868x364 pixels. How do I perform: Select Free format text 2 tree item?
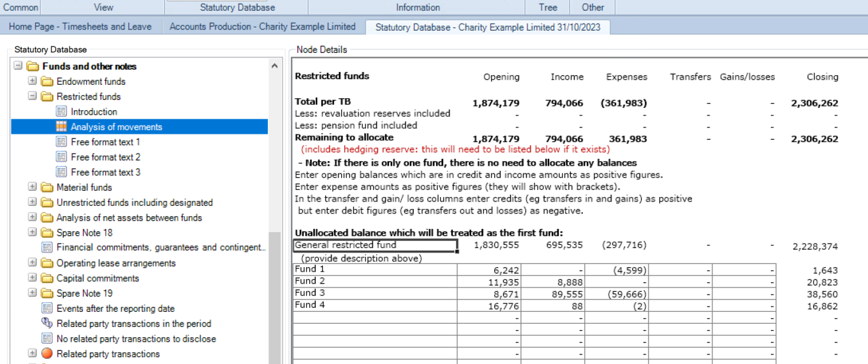(x=105, y=157)
